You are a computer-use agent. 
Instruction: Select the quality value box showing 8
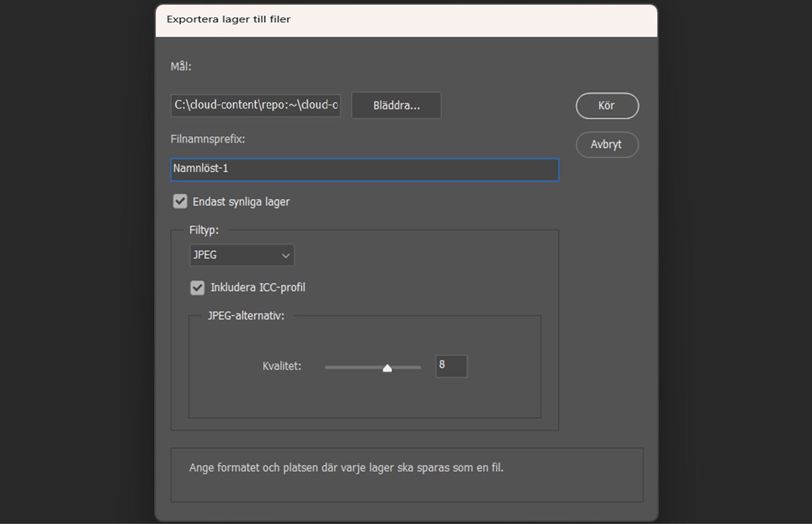point(451,366)
